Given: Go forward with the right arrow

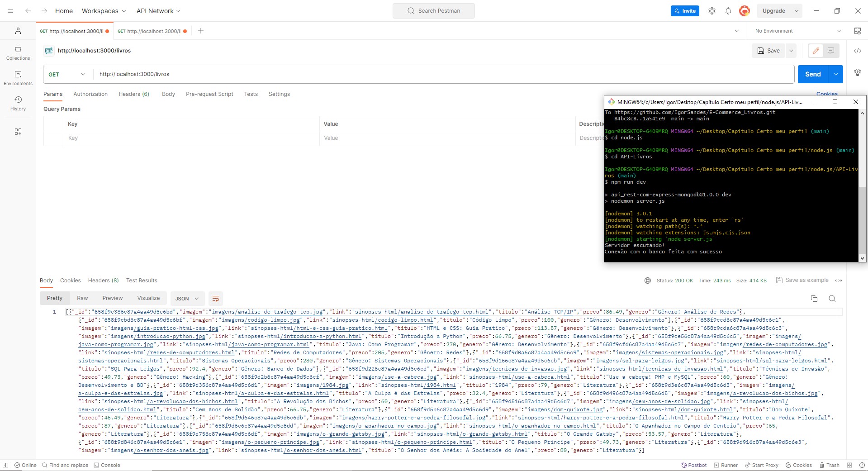Looking at the screenshot, I should tap(44, 11).
